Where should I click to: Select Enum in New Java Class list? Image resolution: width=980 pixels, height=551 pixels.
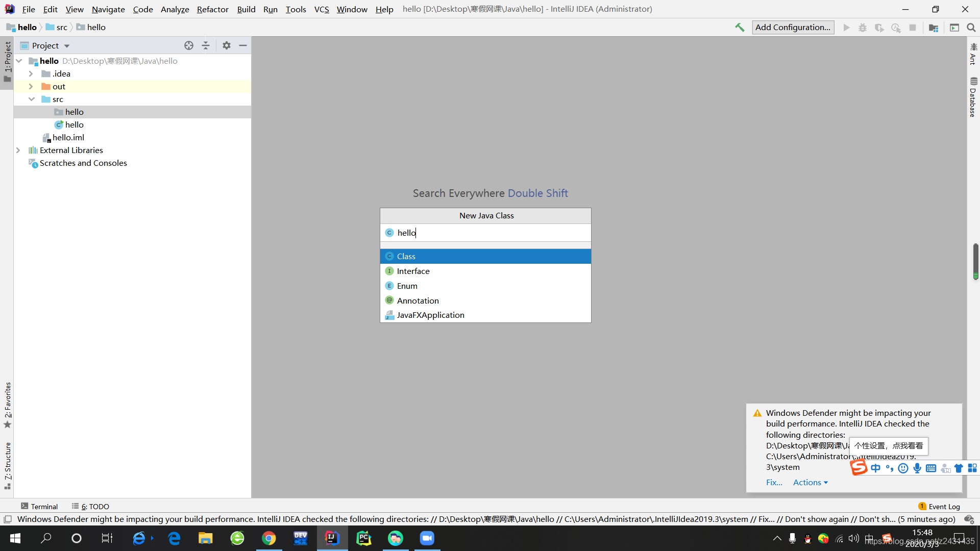[485, 286]
